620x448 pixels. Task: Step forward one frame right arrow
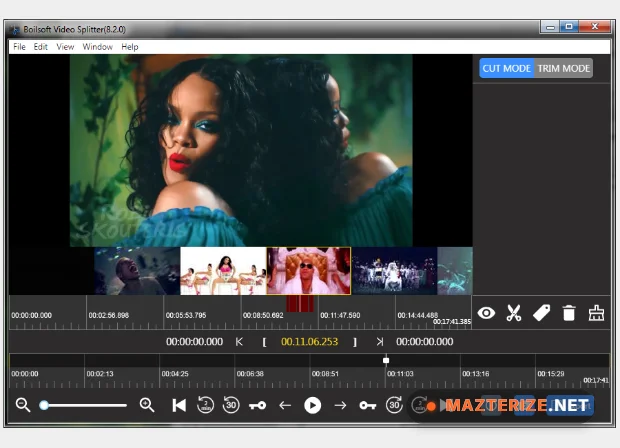click(x=340, y=405)
